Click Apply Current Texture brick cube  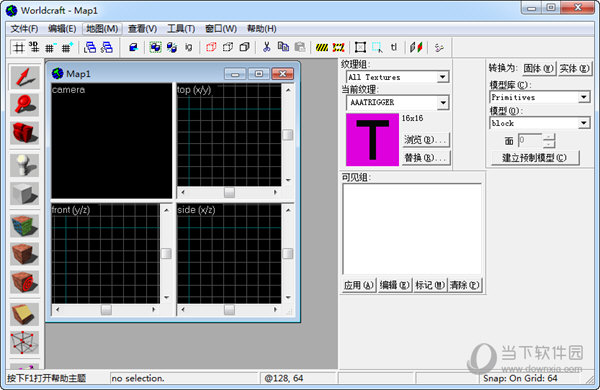[24, 253]
